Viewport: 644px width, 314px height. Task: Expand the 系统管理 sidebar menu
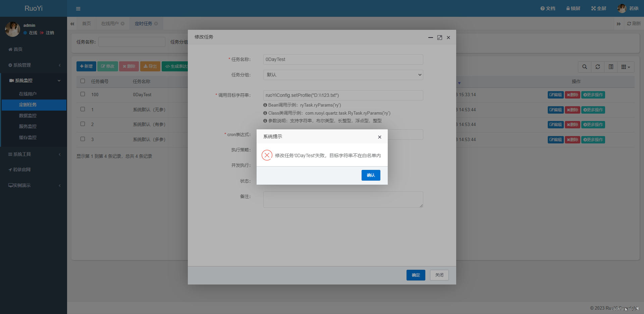[34, 65]
